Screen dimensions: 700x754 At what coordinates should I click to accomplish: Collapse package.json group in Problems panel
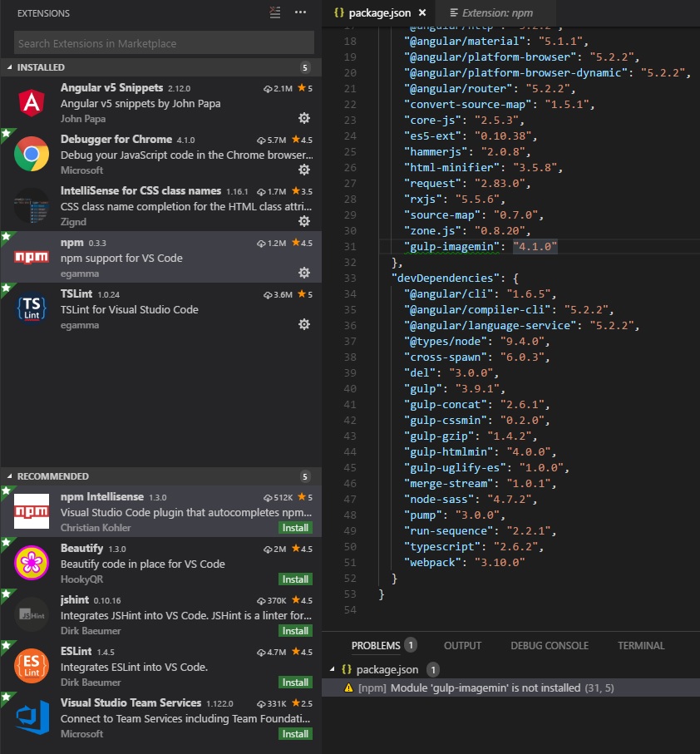pyautogui.click(x=333, y=669)
